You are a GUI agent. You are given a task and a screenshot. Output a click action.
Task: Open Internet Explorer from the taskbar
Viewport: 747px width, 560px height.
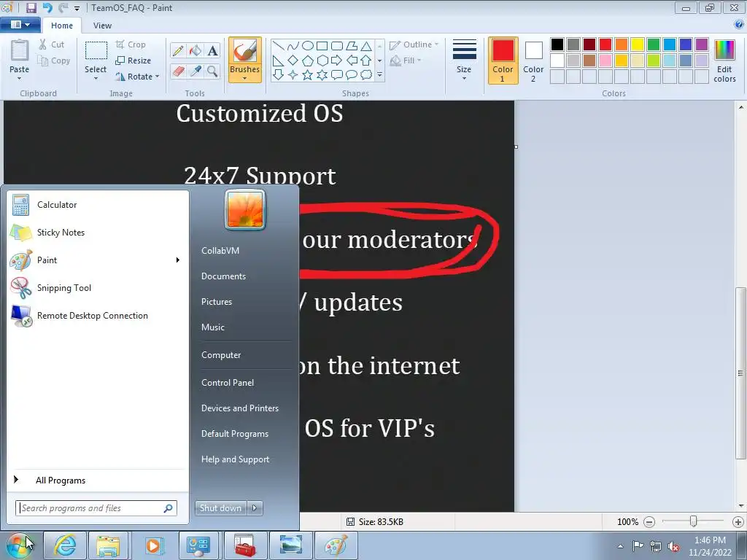(x=65, y=545)
